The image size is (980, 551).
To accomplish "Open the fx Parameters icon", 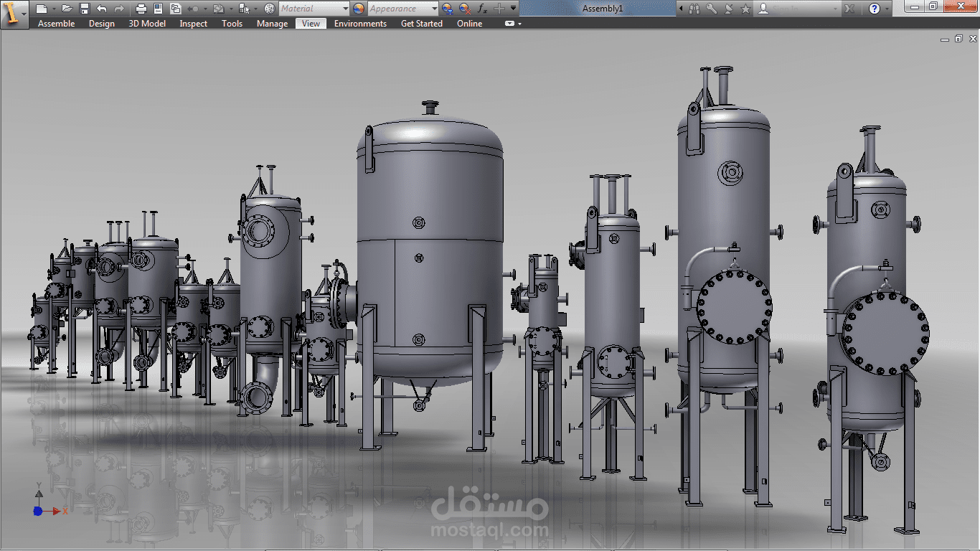I will click(482, 9).
